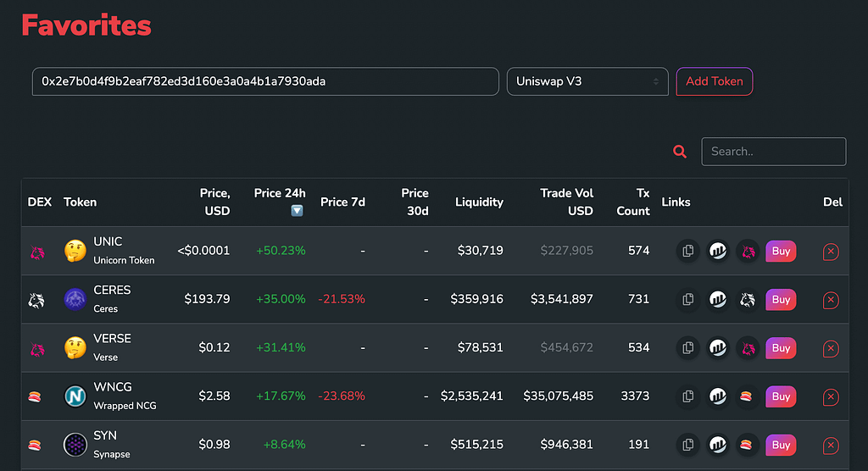The height and width of the screenshot is (471, 868).
Task: Sort by Price 7d column header
Action: pos(342,202)
